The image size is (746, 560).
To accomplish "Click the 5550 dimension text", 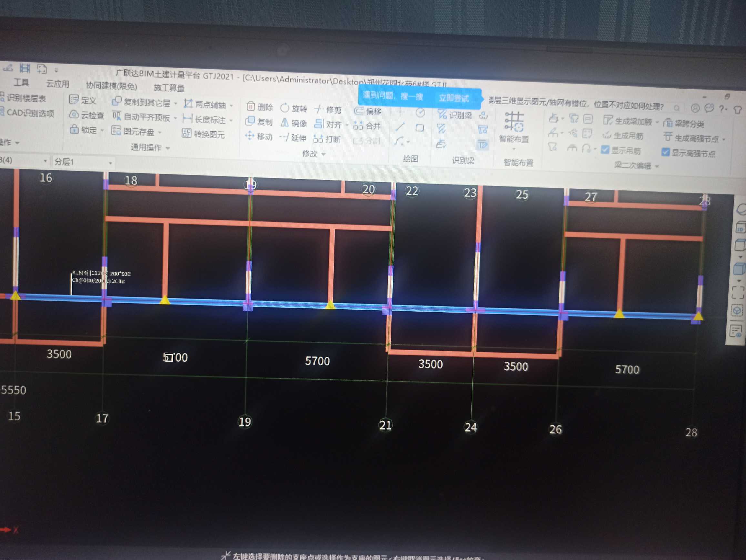I will (x=13, y=390).
